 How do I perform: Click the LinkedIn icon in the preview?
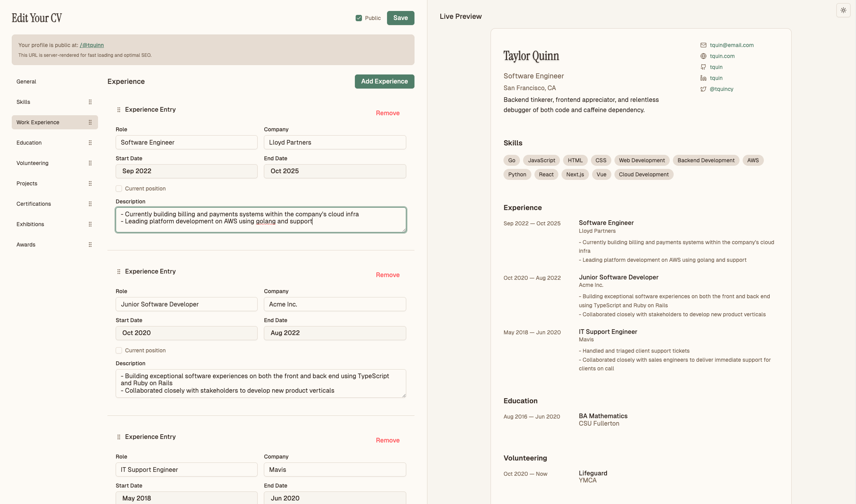click(703, 78)
